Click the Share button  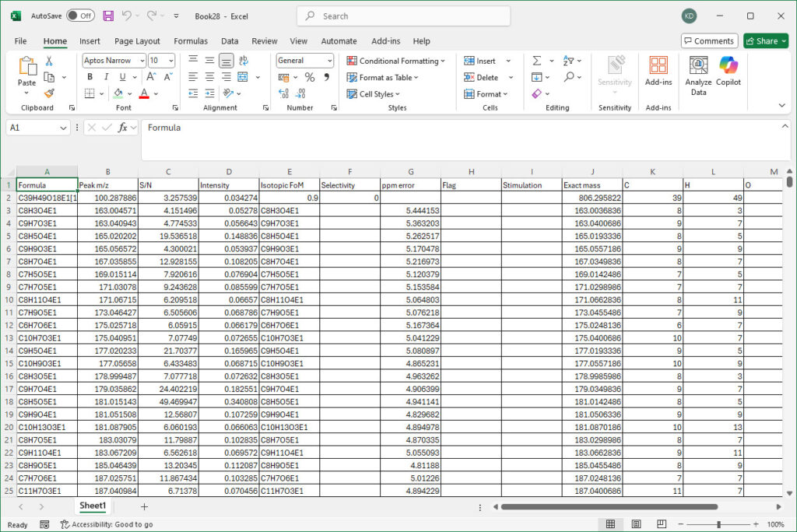(765, 41)
